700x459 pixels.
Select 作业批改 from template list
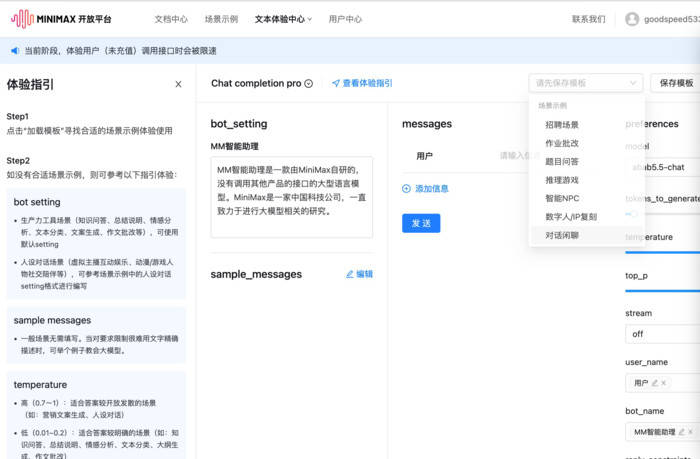tap(587, 143)
